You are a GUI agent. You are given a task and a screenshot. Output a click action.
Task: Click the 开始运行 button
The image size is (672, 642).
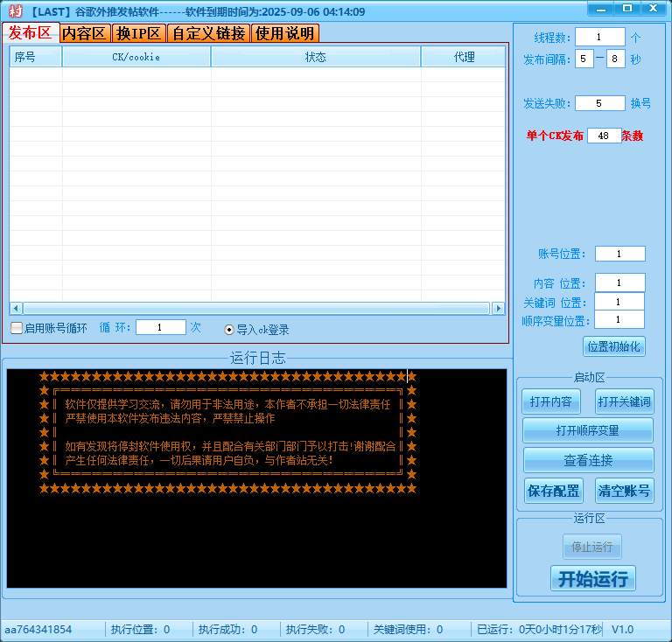[593, 579]
